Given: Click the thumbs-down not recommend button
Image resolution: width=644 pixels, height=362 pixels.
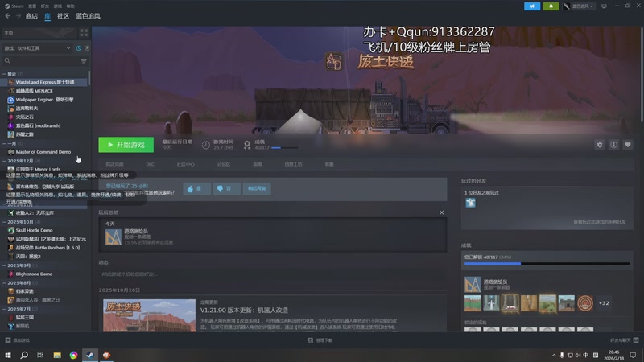Looking at the screenshot, I should (227, 188).
